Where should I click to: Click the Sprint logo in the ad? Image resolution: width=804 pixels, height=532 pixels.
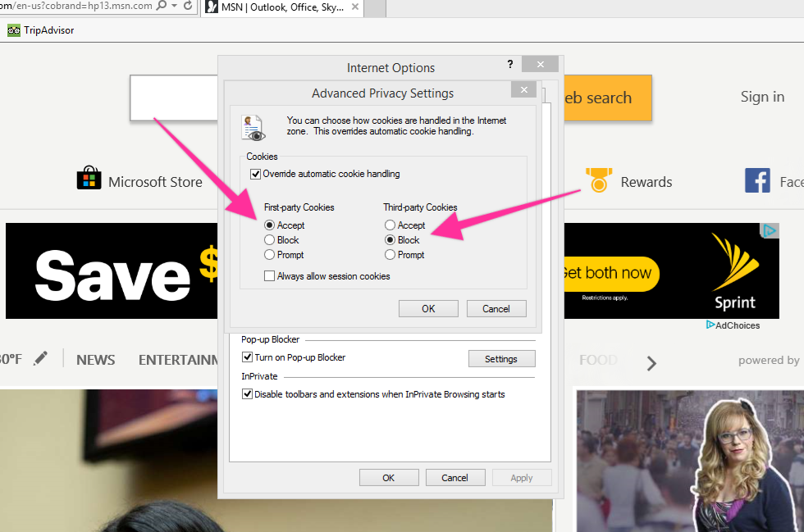point(735,271)
